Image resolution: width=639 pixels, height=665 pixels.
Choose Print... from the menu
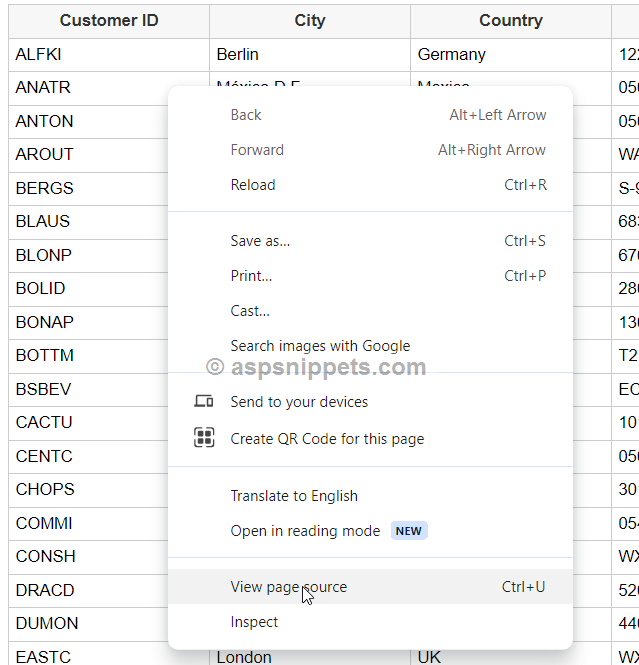(251, 276)
